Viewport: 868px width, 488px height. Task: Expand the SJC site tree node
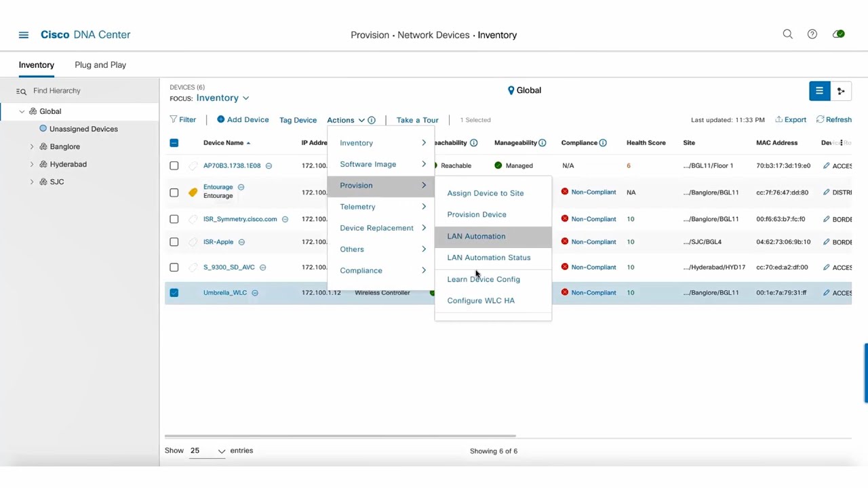[31, 182]
